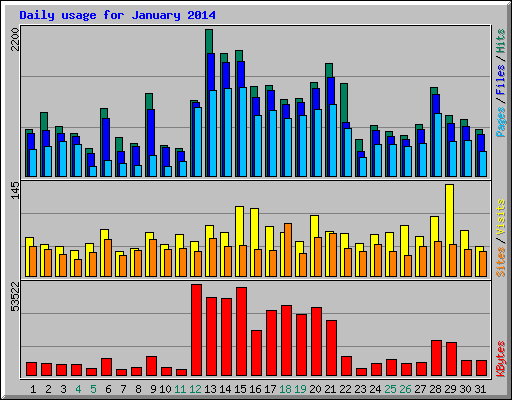Click day label 1 on the x-axis
This screenshot has height=400, width=512.
[x=33, y=389]
